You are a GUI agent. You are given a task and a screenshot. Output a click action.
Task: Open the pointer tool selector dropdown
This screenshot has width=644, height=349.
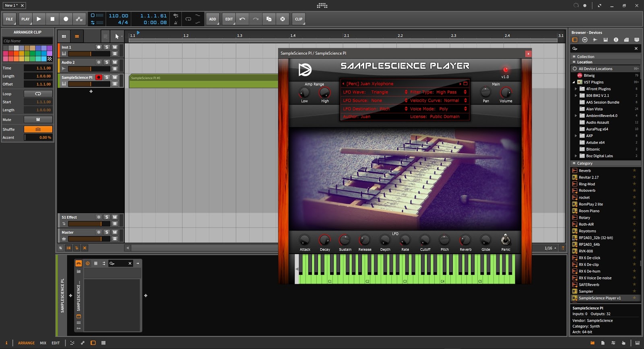point(118,36)
